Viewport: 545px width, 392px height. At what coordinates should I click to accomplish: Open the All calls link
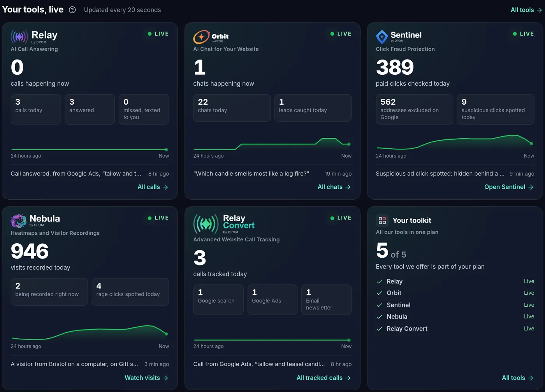coord(153,187)
